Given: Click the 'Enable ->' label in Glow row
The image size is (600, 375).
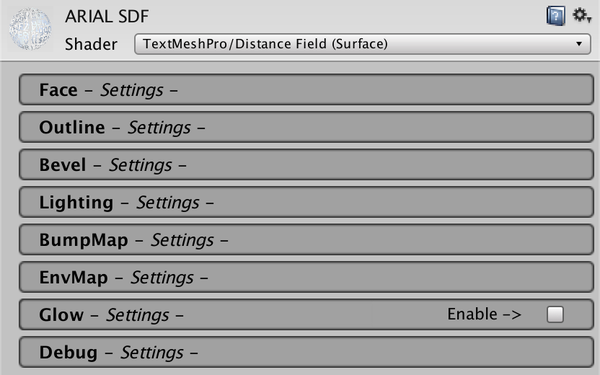Looking at the screenshot, I should click(484, 314).
